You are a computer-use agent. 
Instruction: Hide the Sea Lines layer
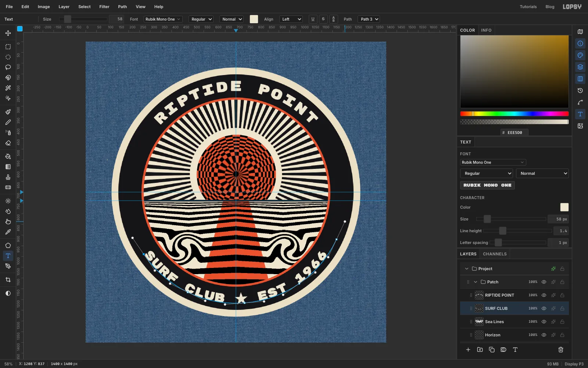pyautogui.click(x=544, y=322)
